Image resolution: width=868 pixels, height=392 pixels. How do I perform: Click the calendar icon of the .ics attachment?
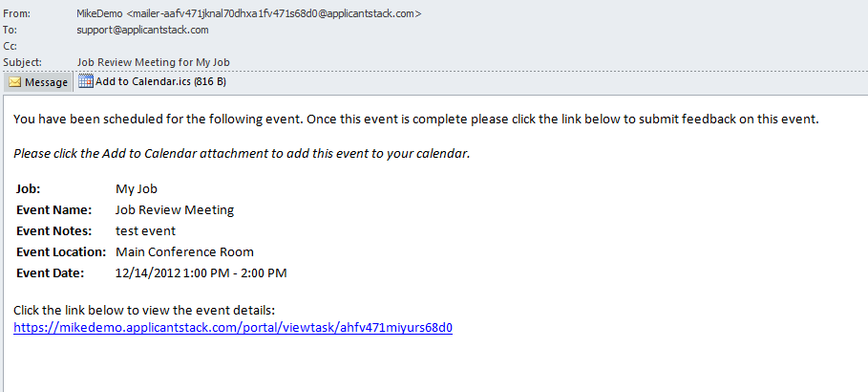pos(86,82)
